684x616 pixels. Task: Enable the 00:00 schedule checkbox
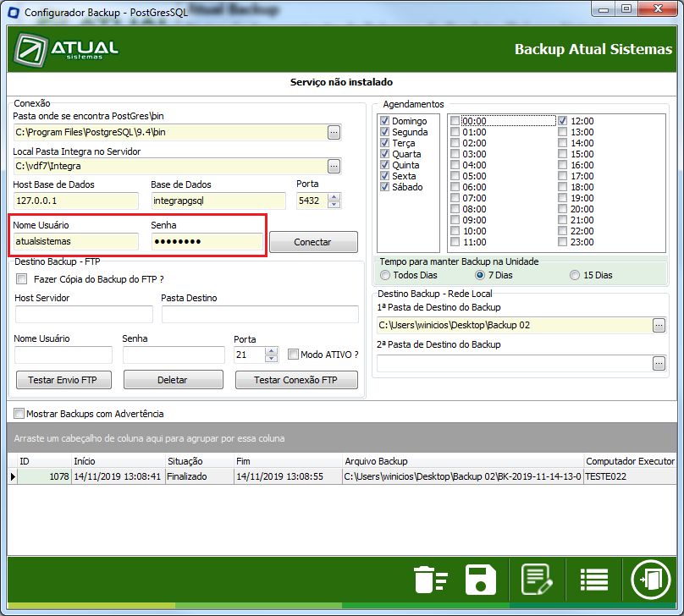pos(455,121)
